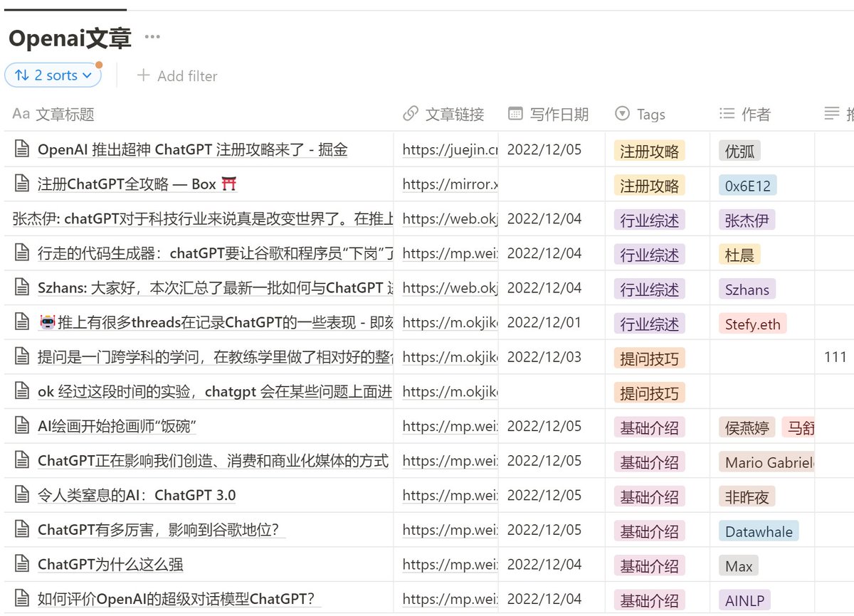Click the web.okj link in 张杰伊 row
854x616 pixels.
coord(450,219)
